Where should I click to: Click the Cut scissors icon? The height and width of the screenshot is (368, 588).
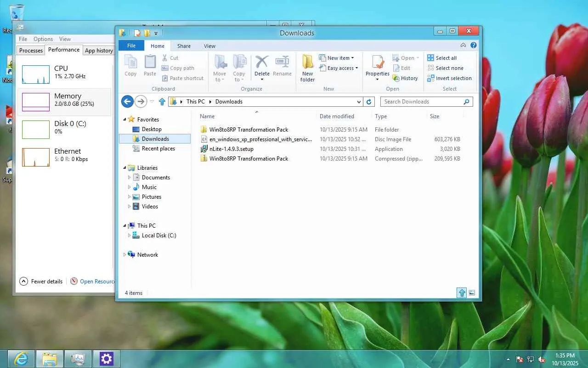click(165, 58)
